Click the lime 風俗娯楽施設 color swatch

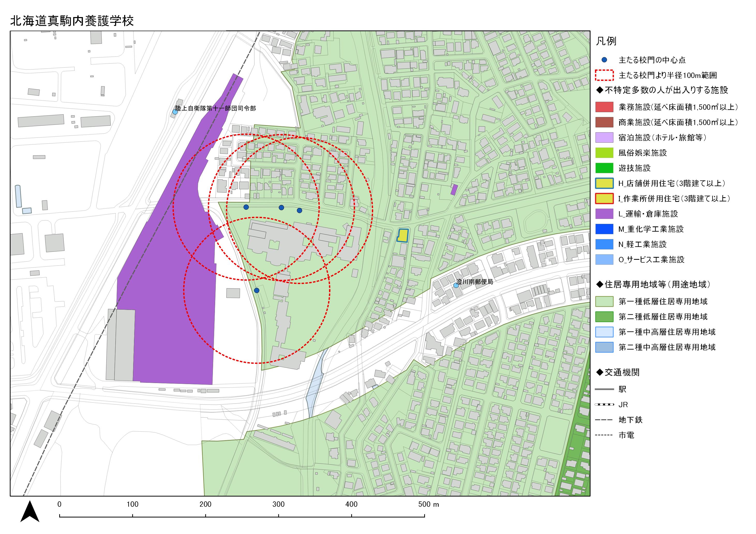(x=604, y=153)
